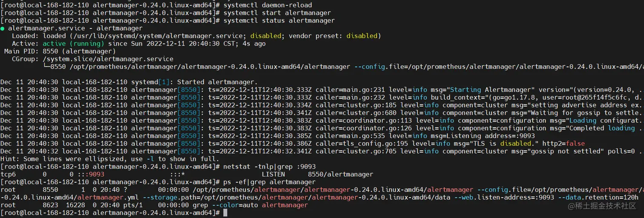Click '--web.listen-address=:9093' option in ps output
Screen dimensions: 644x218
pos(503,197)
